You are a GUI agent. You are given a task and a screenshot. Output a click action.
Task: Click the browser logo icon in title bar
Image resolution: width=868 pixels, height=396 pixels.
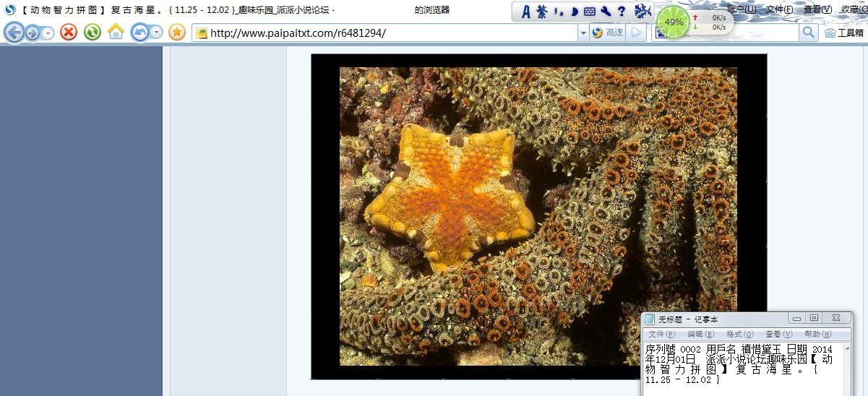point(9,9)
